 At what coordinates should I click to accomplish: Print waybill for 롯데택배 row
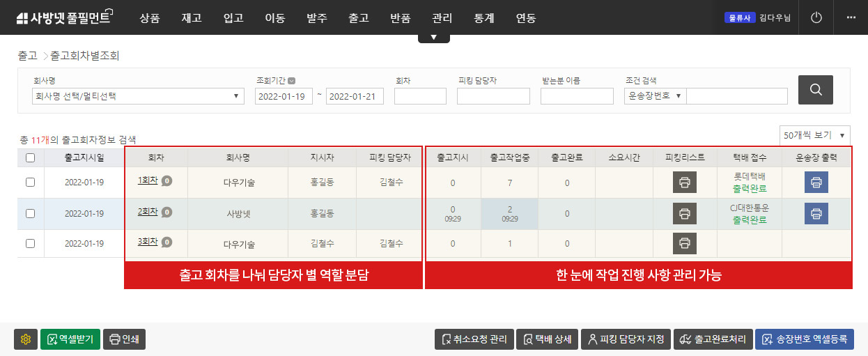pyautogui.click(x=816, y=183)
